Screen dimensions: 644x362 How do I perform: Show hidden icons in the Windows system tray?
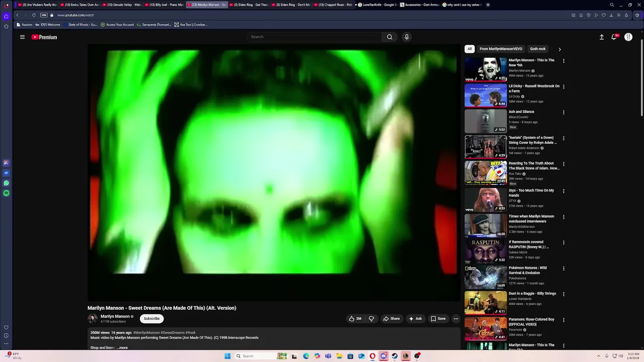[x=599, y=356]
